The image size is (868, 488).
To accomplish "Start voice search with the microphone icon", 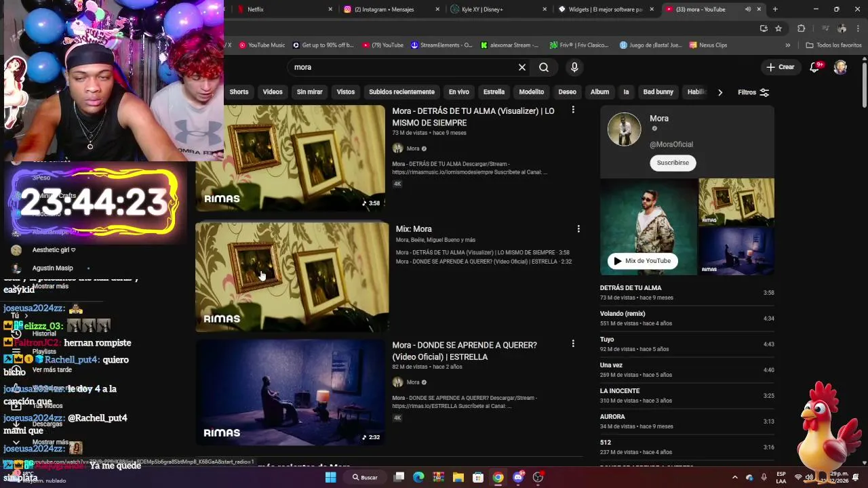I will [574, 67].
